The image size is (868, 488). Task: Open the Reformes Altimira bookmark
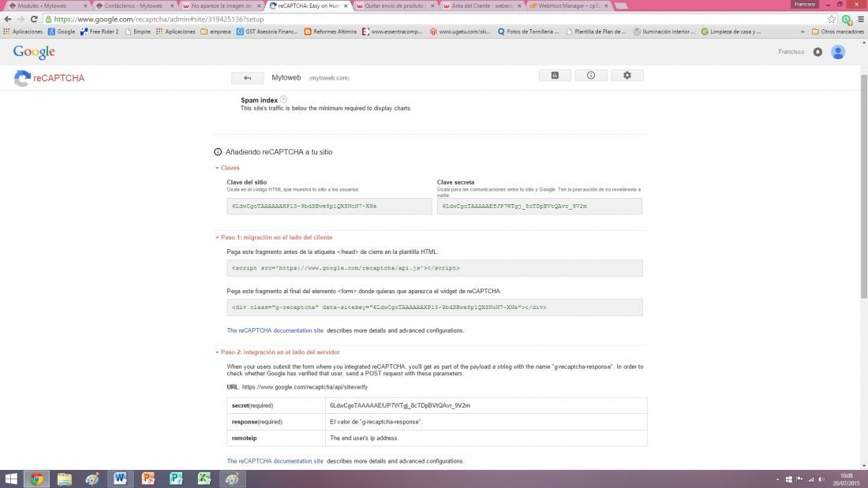click(330, 32)
